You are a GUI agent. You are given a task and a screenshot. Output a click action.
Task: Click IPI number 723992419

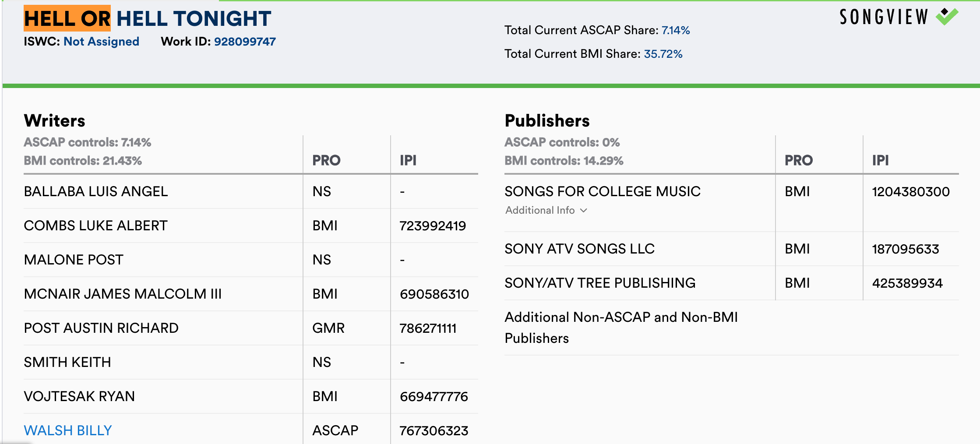[x=433, y=226]
